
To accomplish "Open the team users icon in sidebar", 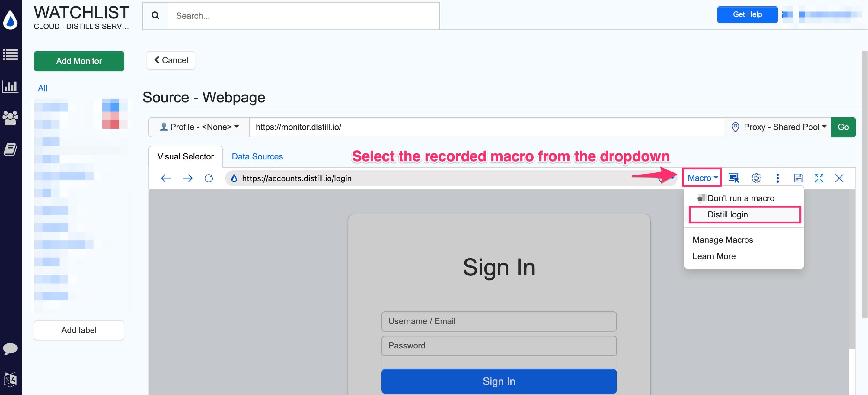I will coord(11,117).
